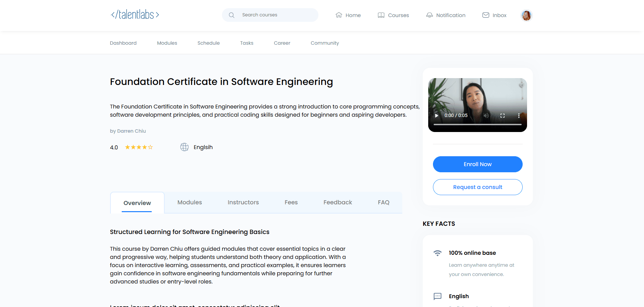Open the Inbox link
Image resolution: width=644 pixels, height=307 pixels.
click(499, 15)
